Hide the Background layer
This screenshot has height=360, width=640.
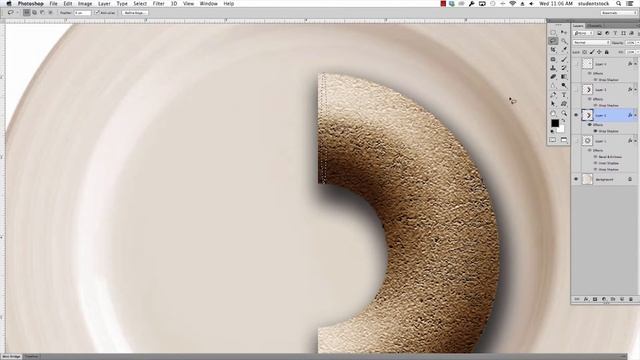[576, 179]
